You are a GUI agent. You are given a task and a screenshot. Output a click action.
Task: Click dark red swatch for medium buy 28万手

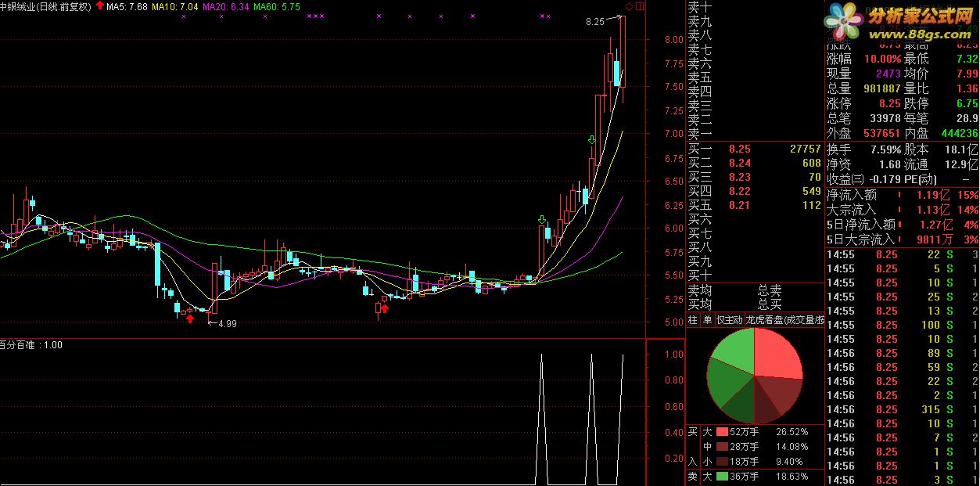pyautogui.click(x=720, y=447)
